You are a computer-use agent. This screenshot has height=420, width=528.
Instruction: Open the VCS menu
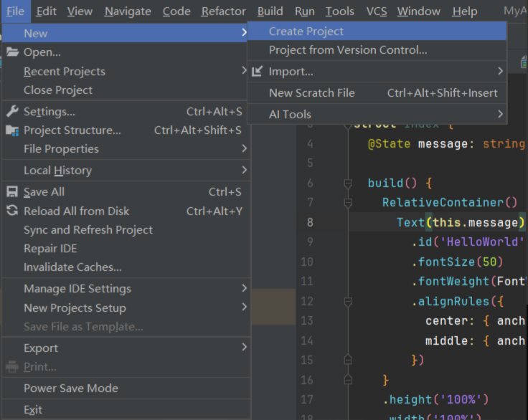pyautogui.click(x=377, y=11)
